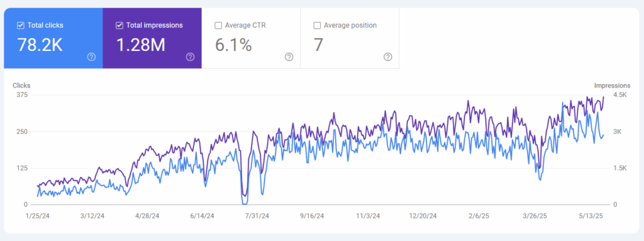644x241 pixels.
Task: Uncheck the Total clicks checkbox
Action: point(21,26)
